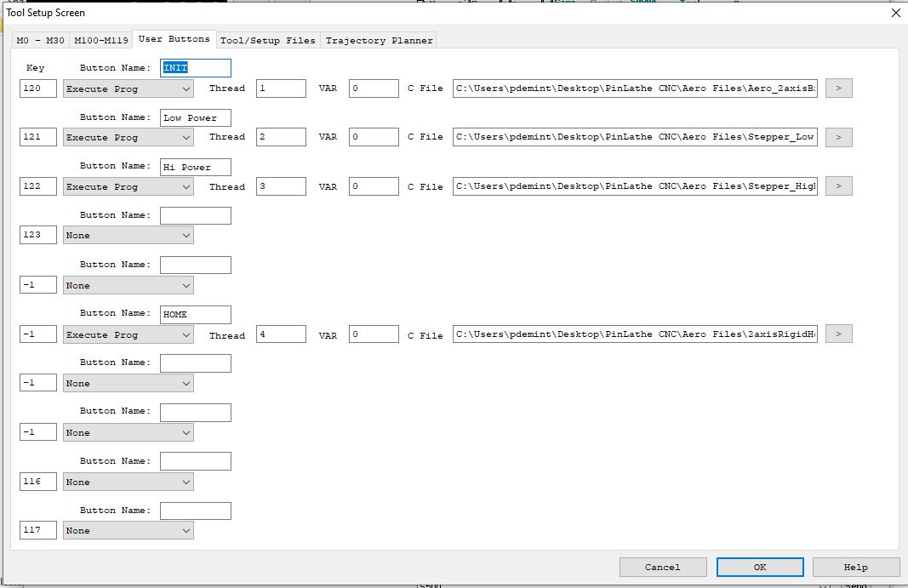
Task: Click the browse button for INIT C file
Action: click(838, 88)
